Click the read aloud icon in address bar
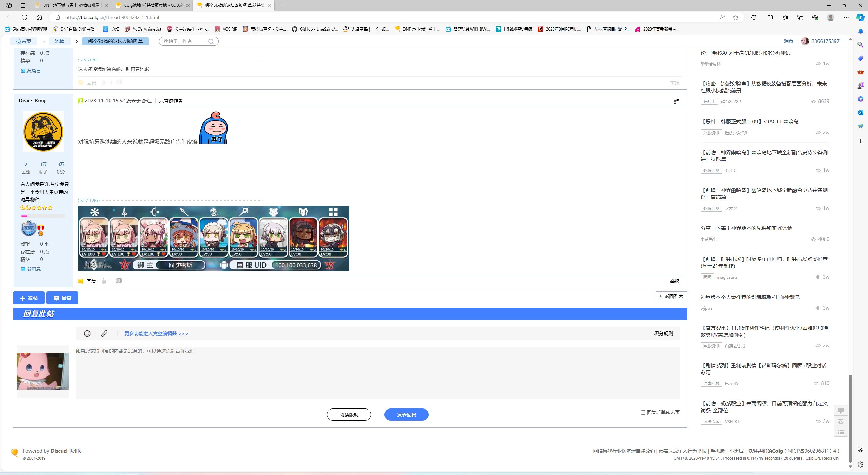 pos(722,17)
